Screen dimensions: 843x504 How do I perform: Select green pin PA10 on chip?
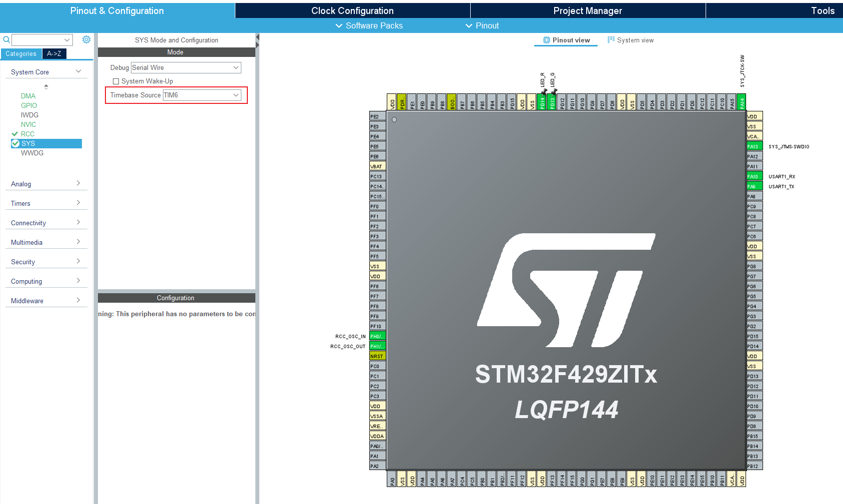tap(755, 176)
